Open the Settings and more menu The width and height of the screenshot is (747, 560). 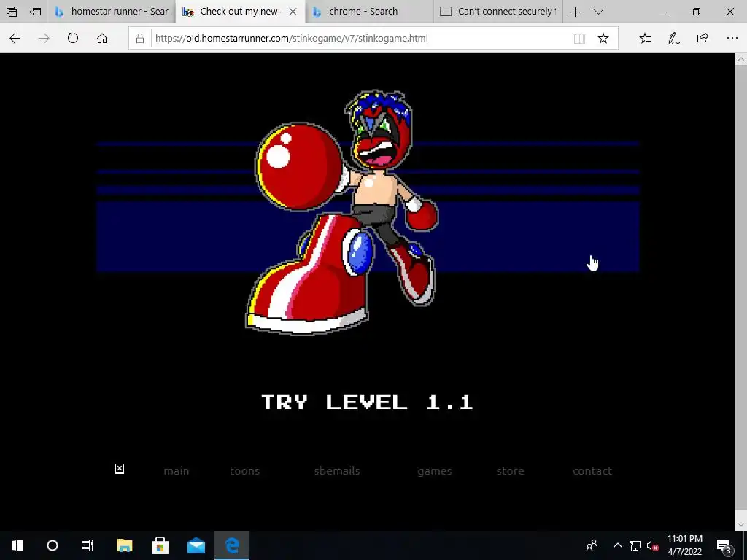(x=732, y=38)
